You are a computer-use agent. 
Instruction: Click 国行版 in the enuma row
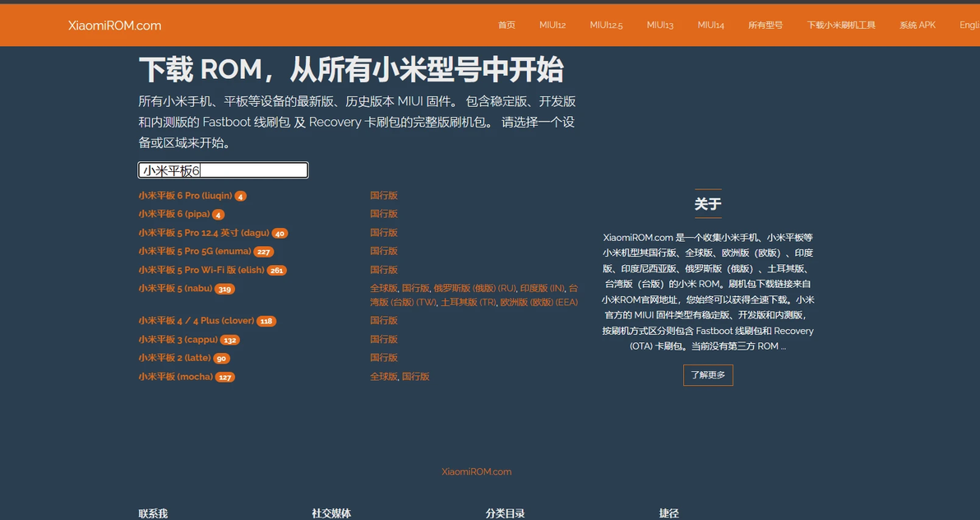384,251
